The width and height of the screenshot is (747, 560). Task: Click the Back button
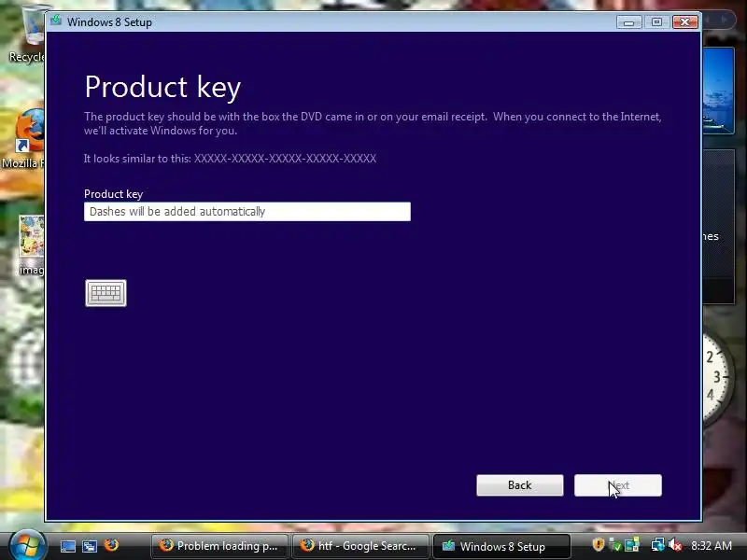tap(520, 485)
